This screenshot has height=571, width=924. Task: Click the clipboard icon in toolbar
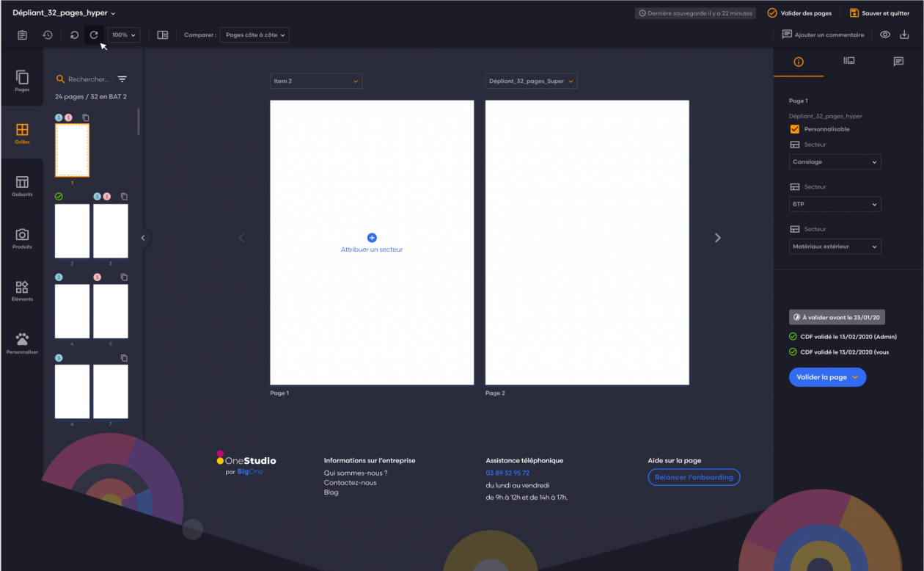click(x=22, y=34)
